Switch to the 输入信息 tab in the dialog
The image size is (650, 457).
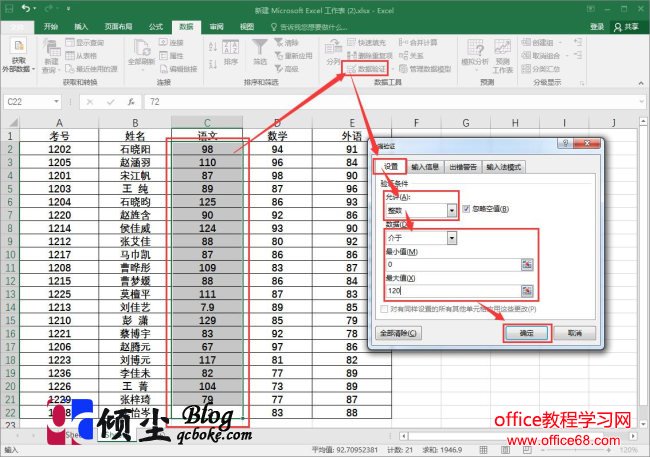(x=425, y=167)
